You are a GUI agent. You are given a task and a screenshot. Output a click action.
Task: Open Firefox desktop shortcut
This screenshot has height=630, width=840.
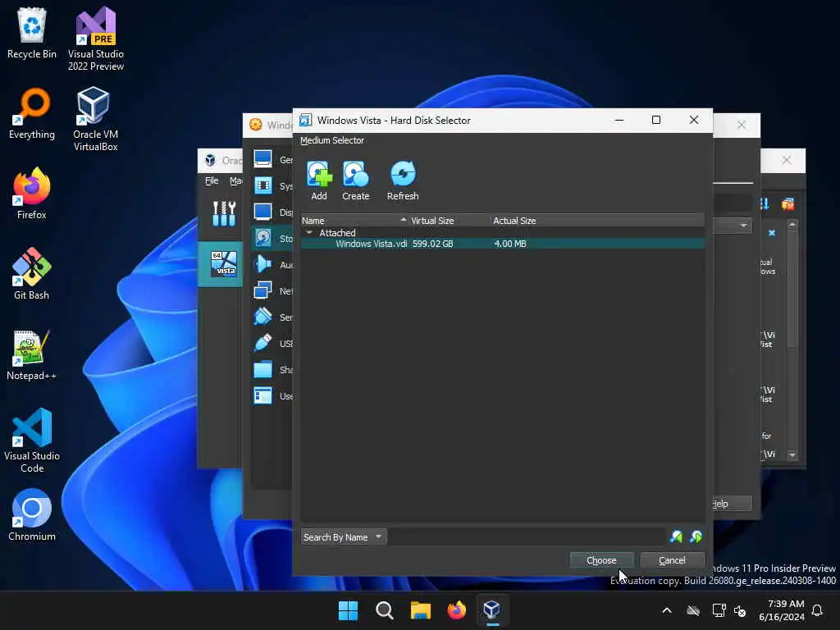coord(32,194)
